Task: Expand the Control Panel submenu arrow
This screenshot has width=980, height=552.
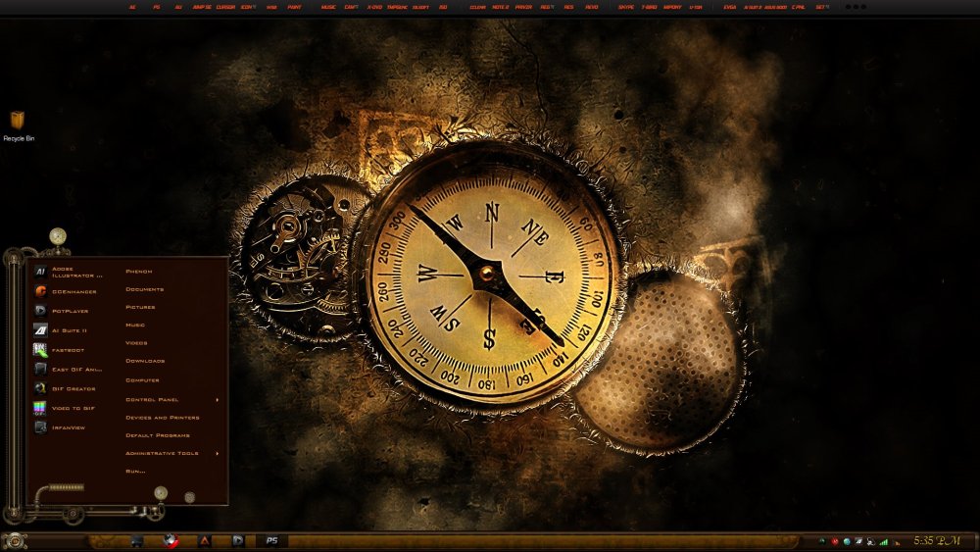Action: (218, 400)
